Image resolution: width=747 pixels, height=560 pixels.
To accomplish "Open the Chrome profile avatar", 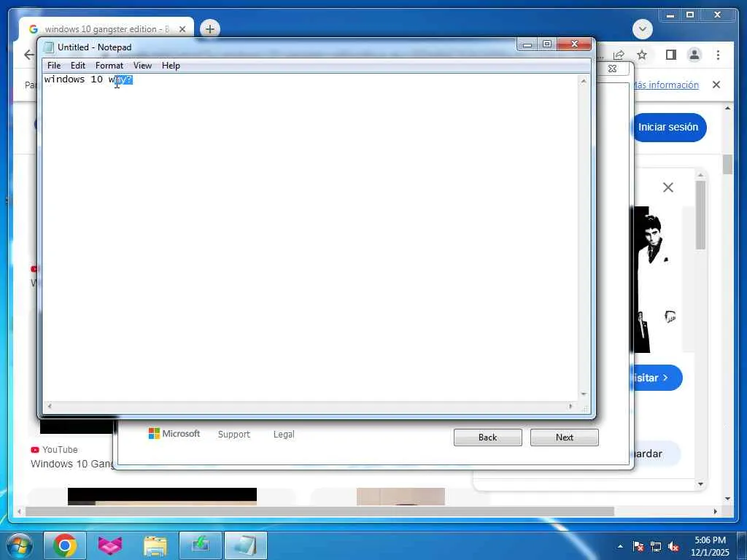I will [694, 55].
